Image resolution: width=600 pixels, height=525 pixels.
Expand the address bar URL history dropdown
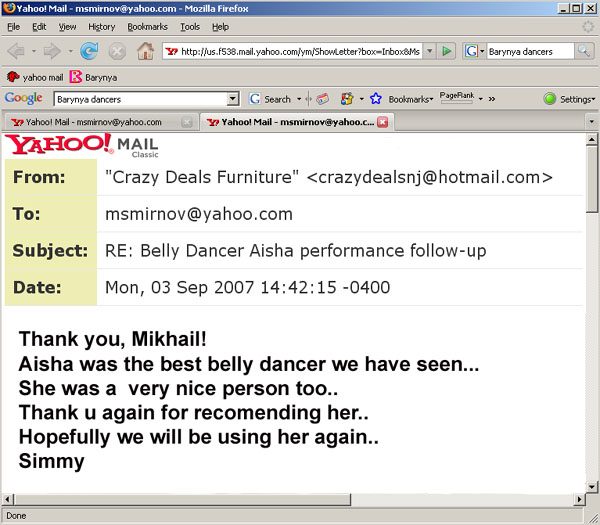click(429, 50)
